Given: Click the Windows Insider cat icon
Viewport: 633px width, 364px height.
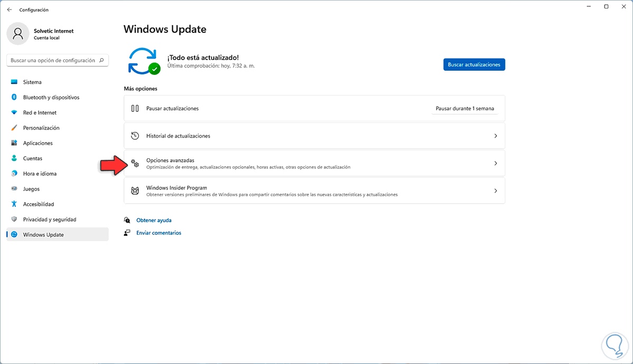Looking at the screenshot, I should click(135, 190).
